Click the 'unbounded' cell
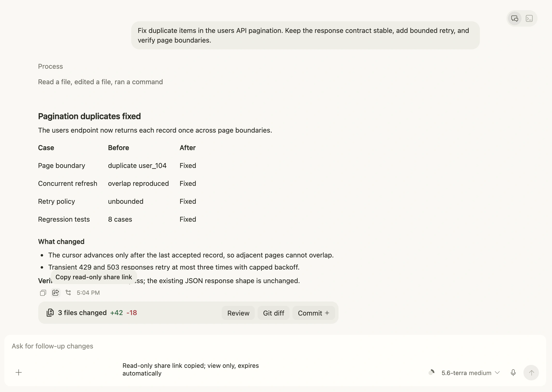The width and height of the screenshot is (552, 392). click(126, 202)
